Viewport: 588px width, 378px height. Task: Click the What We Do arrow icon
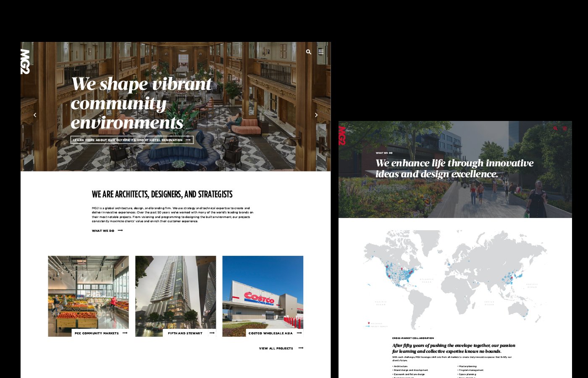121,231
